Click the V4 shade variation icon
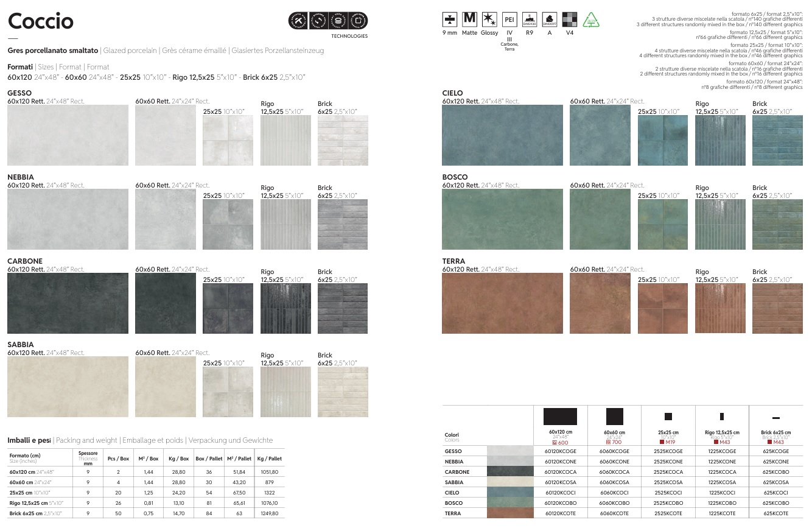This screenshot has width=812, height=528. pos(569,19)
